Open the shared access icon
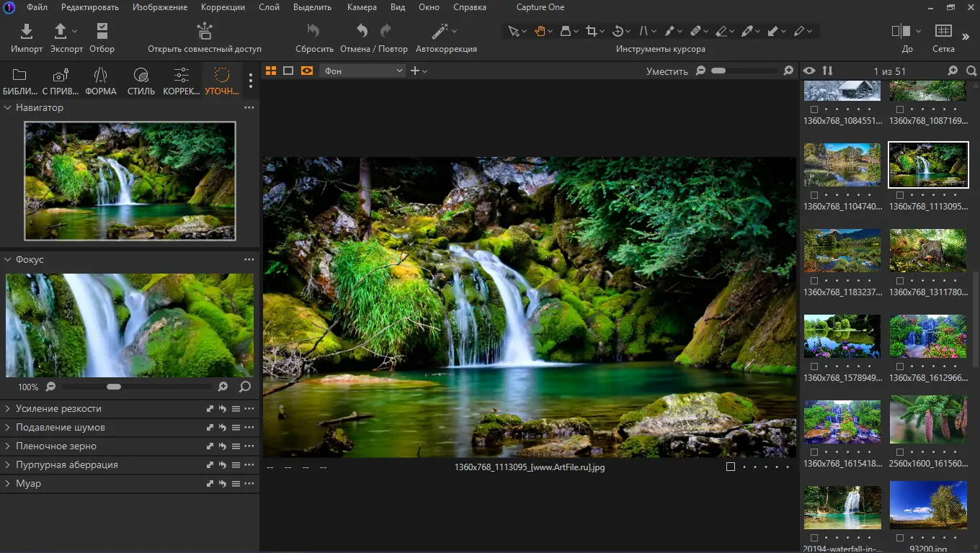This screenshot has height=553, width=980. (205, 32)
